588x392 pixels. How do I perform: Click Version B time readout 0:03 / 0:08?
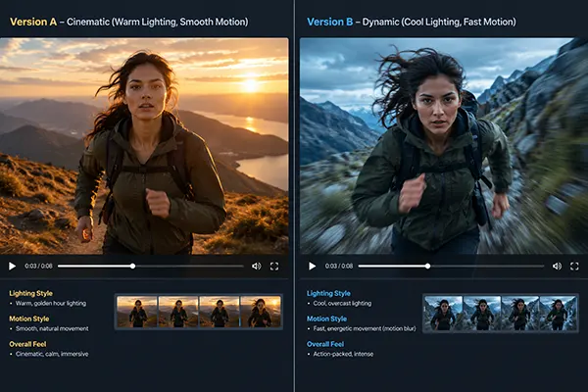point(339,266)
